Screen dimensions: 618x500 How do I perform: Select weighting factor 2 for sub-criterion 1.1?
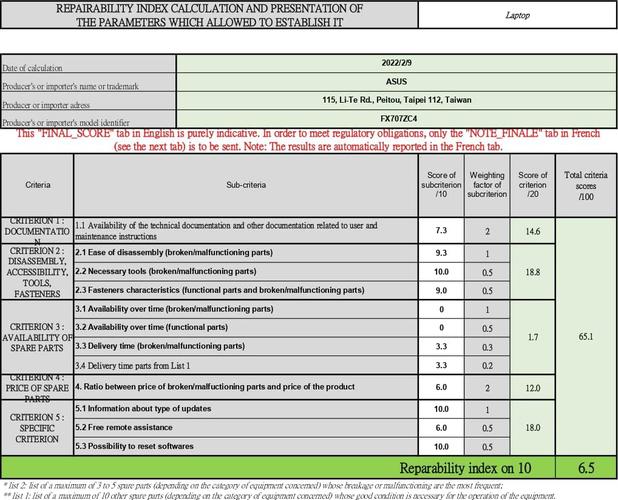click(487, 231)
